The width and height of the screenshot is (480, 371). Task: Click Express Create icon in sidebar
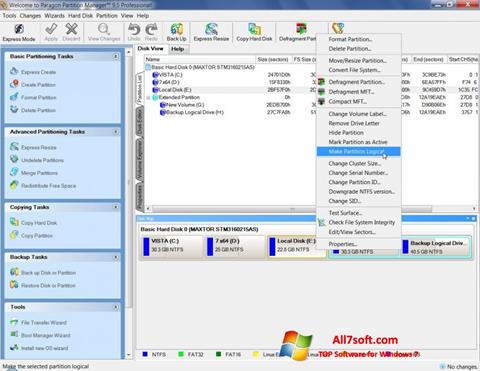tap(14, 71)
